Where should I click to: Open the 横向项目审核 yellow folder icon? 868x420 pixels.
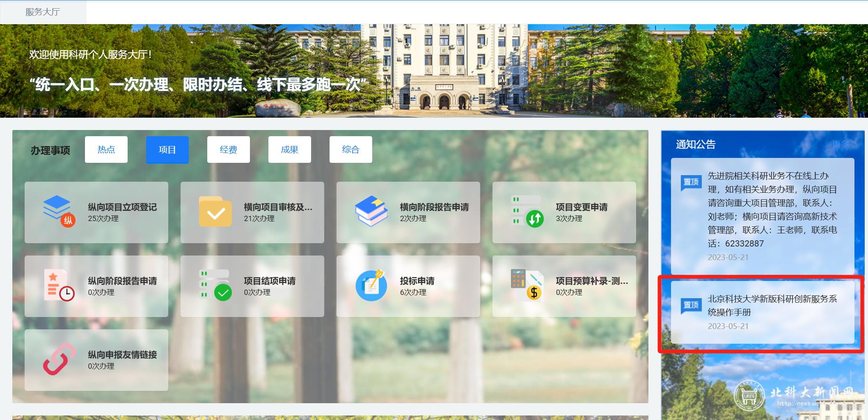[x=215, y=212]
